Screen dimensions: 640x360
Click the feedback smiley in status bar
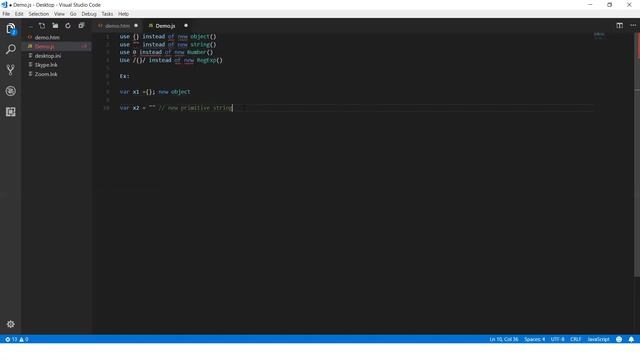point(619,339)
